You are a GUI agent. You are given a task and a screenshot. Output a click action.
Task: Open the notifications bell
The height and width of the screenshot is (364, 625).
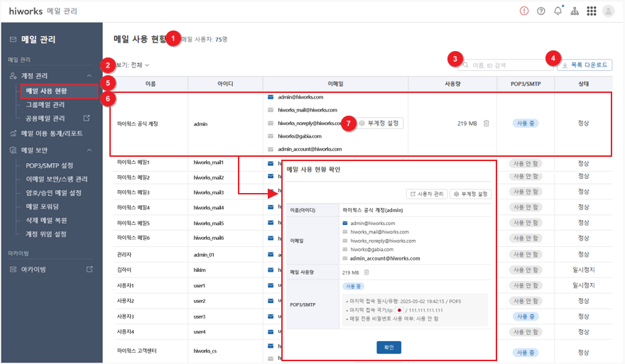coord(558,11)
